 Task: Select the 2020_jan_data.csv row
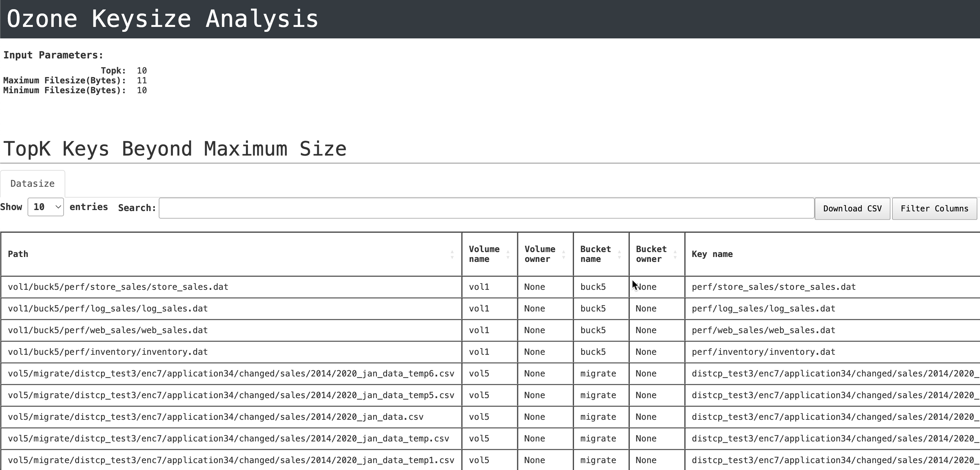(x=228, y=417)
